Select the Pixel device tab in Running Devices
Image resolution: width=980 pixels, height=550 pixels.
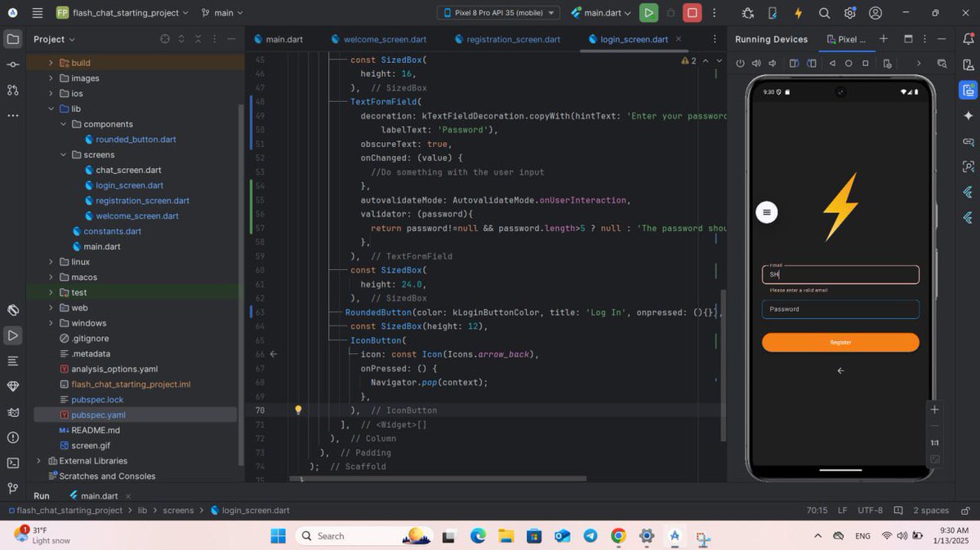(846, 38)
